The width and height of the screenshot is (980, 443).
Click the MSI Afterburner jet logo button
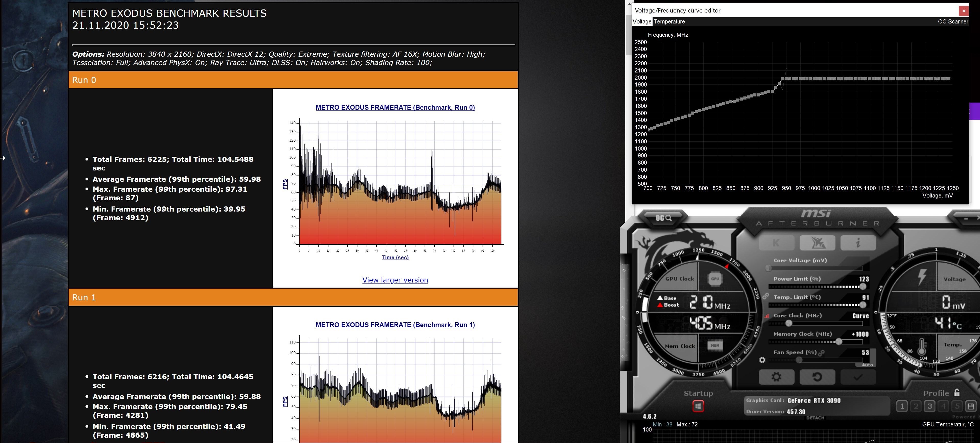pyautogui.click(x=817, y=243)
